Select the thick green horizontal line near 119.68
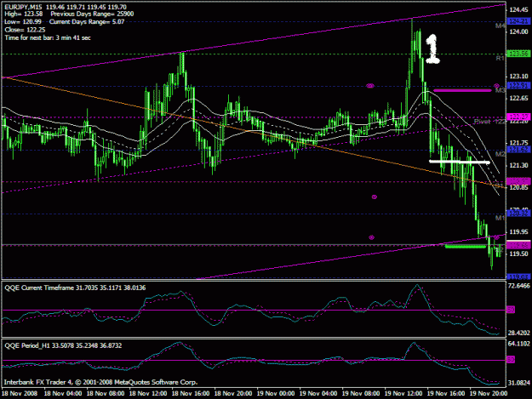Image resolution: width=532 pixels, height=399 pixels. click(x=466, y=247)
